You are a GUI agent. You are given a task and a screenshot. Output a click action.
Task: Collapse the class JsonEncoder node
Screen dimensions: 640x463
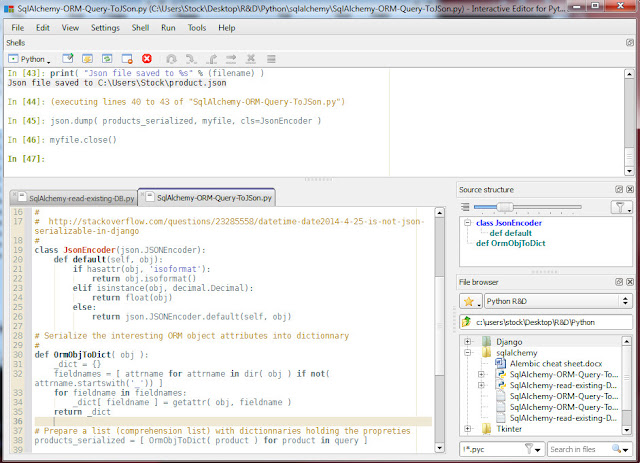pos(468,223)
